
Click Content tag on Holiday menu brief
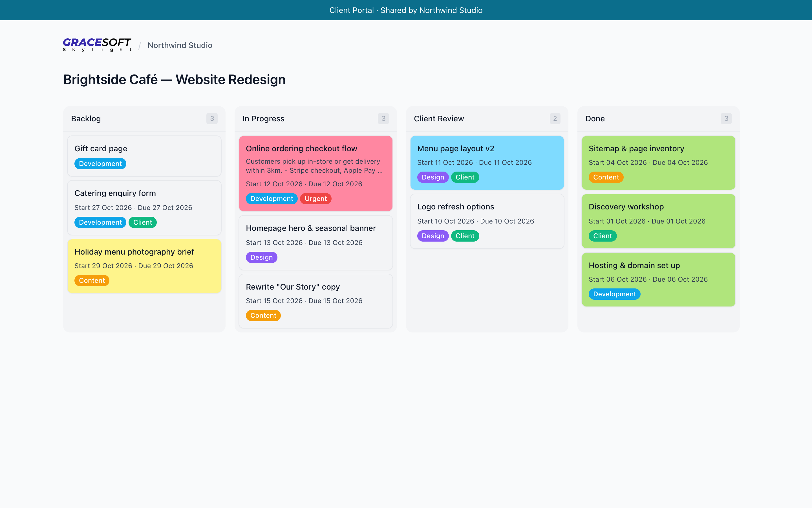click(x=92, y=281)
